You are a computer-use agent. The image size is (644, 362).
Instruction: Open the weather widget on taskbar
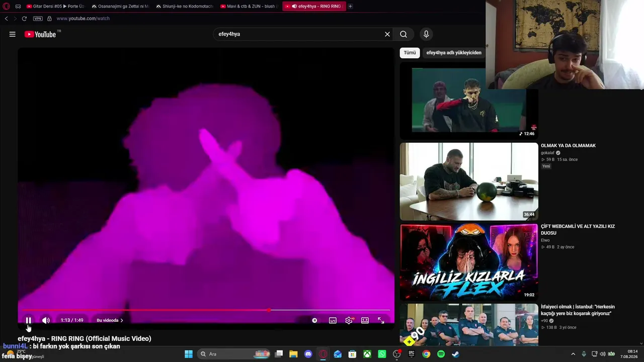pos(24,354)
